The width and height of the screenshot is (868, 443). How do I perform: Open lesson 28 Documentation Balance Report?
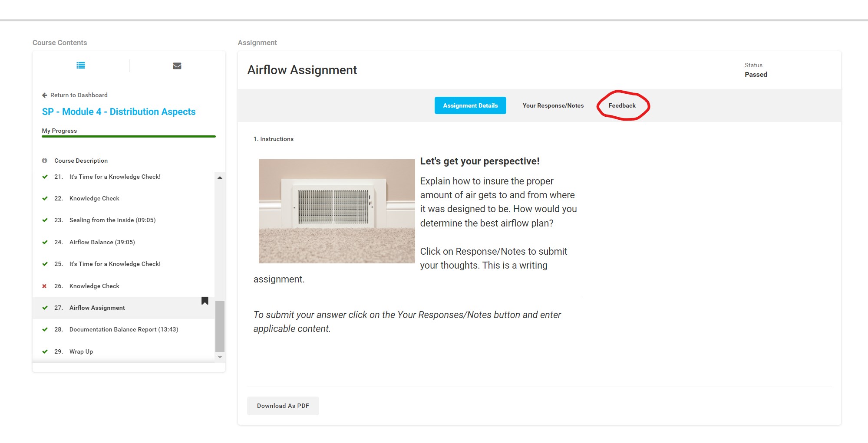123,329
